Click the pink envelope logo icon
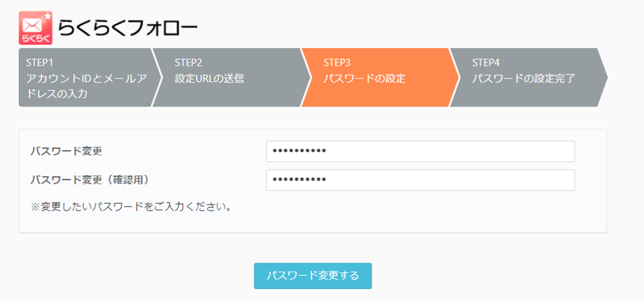The image size is (644, 301). pos(36,27)
